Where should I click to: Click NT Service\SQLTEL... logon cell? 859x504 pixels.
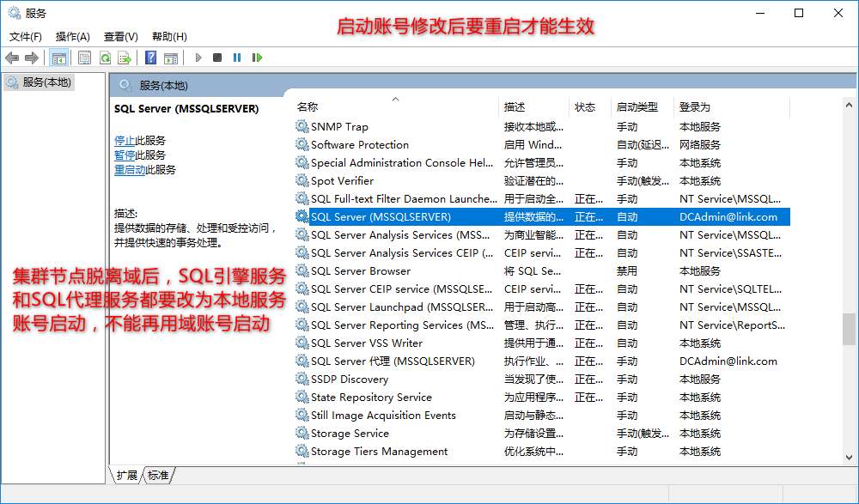pos(730,289)
